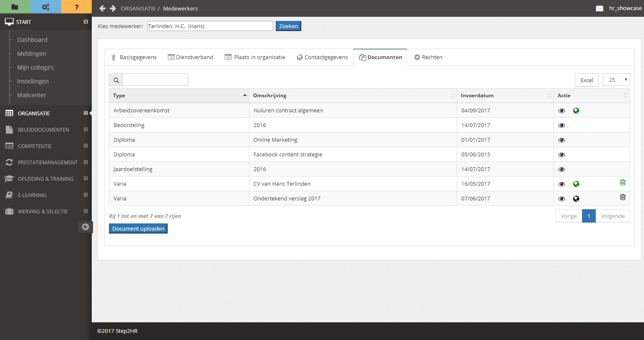Collapse the sidebar with the arrow button
The image size is (644, 340).
85,227
